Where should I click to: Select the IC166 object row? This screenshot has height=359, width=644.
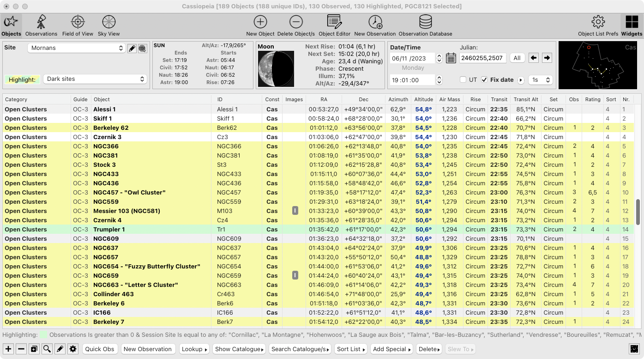coord(319,312)
